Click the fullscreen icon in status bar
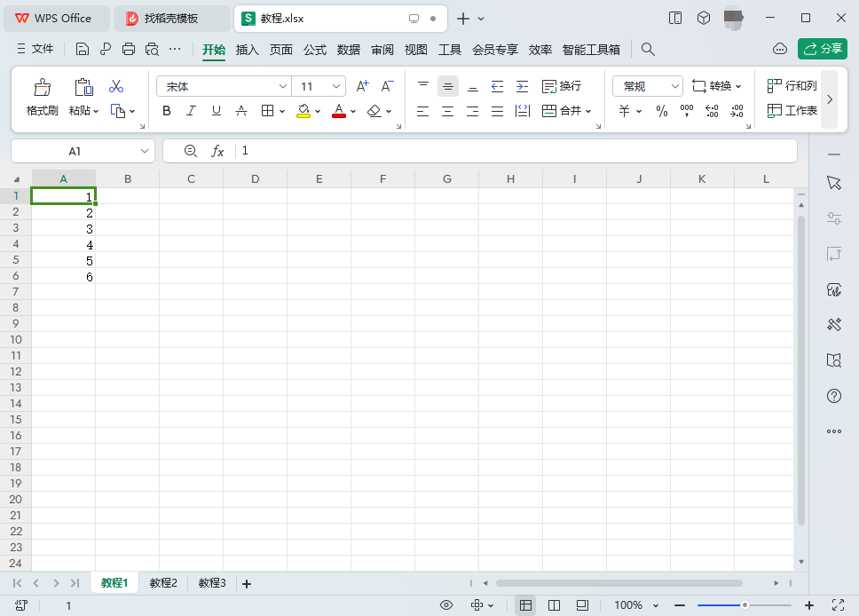This screenshot has width=859, height=616. (839, 605)
